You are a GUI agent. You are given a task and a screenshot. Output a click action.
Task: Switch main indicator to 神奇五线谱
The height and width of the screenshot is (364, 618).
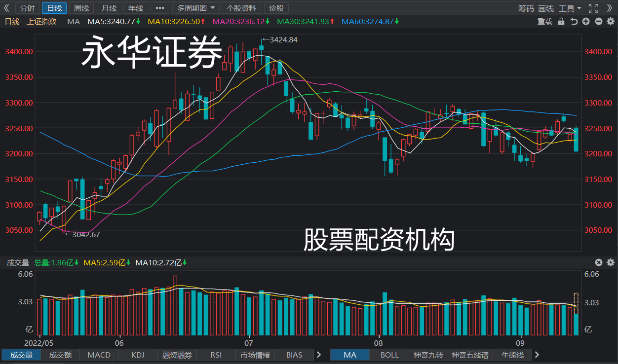(x=470, y=355)
